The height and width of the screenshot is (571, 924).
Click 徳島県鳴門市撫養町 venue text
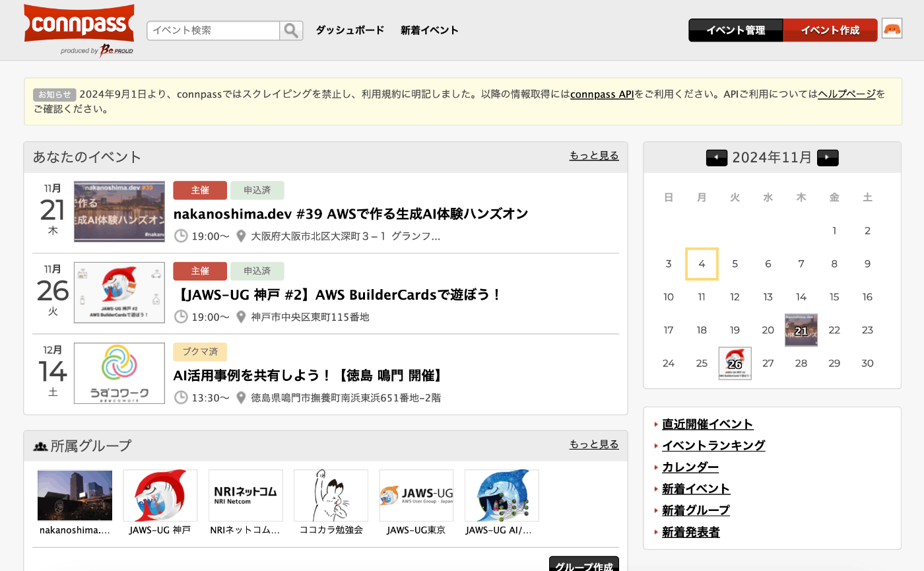pos(346,398)
